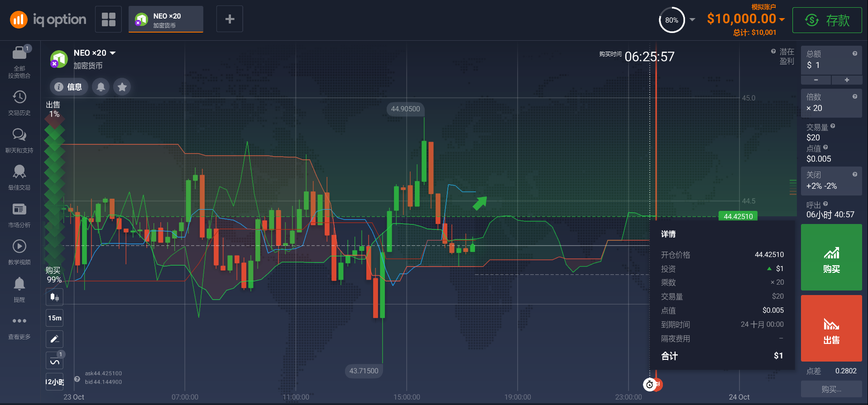
Task: Click the call-out time help icon
Action: (x=825, y=204)
